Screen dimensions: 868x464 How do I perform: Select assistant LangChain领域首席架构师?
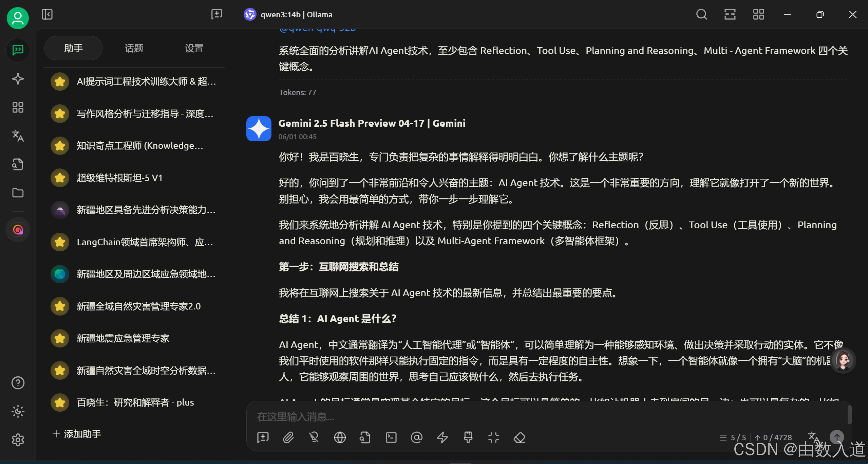tap(134, 242)
